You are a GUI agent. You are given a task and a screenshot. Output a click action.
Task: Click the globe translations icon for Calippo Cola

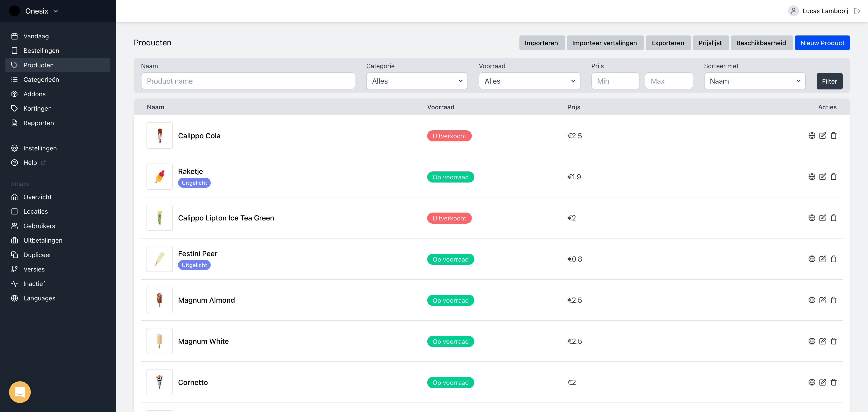[x=812, y=136]
